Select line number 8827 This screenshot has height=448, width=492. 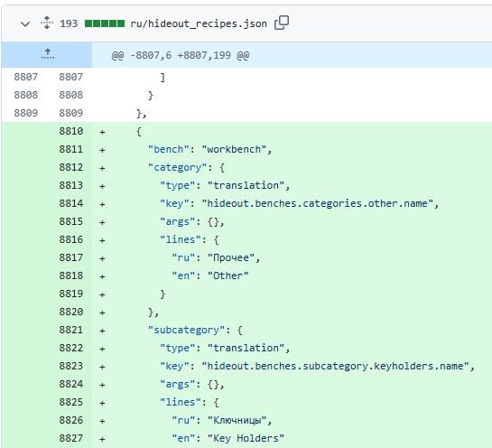(71, 438)
